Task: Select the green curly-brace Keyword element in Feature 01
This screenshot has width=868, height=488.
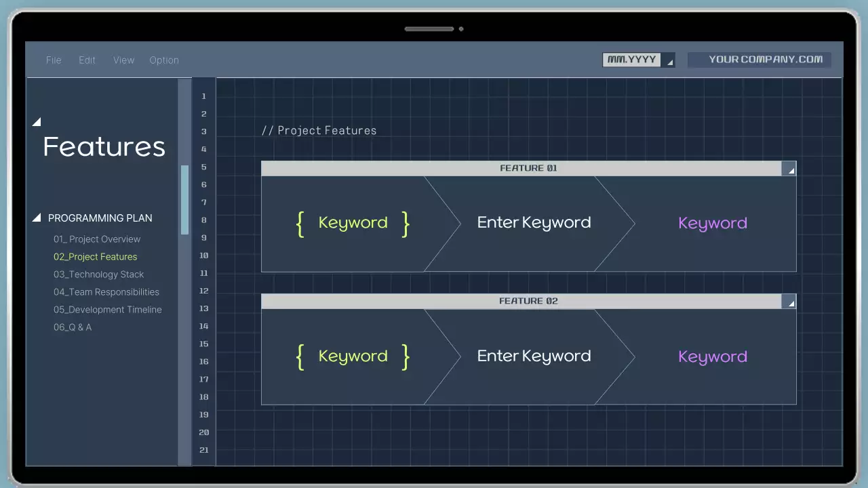Action: coord(353,222)
